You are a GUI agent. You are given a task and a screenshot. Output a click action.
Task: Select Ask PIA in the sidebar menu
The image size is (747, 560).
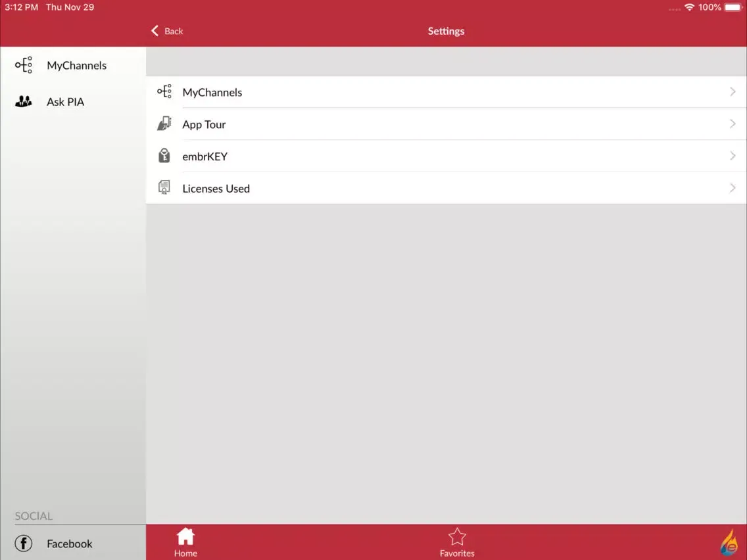pyautogui.click(x=65, y=102)
